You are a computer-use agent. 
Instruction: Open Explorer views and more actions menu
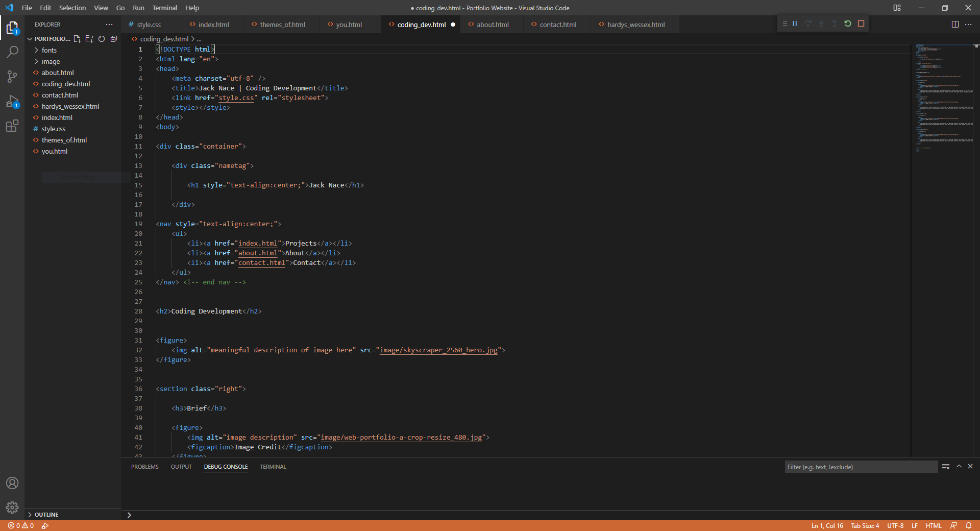click(x=109, y=25)
